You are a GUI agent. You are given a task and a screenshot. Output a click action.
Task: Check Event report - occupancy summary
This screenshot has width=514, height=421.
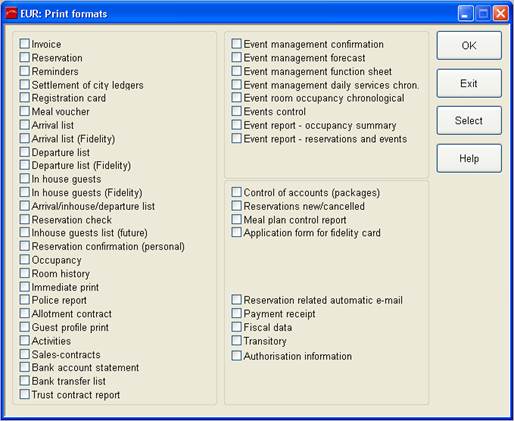pos(236,125)
